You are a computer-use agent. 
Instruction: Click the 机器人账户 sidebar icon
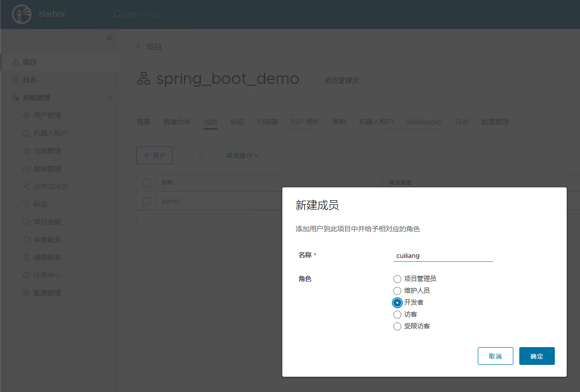[x=27, y=133]
